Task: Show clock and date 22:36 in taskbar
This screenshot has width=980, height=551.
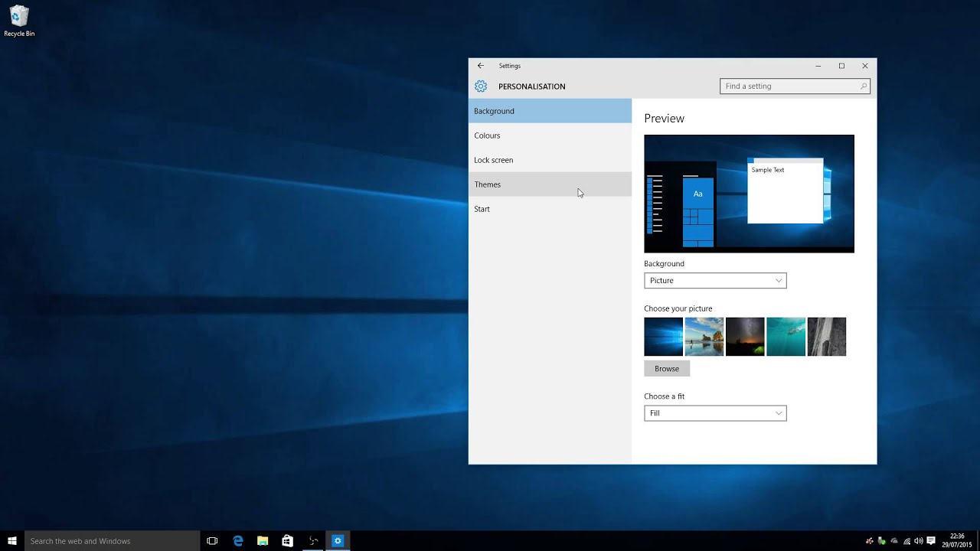Action: pos(957,541)
